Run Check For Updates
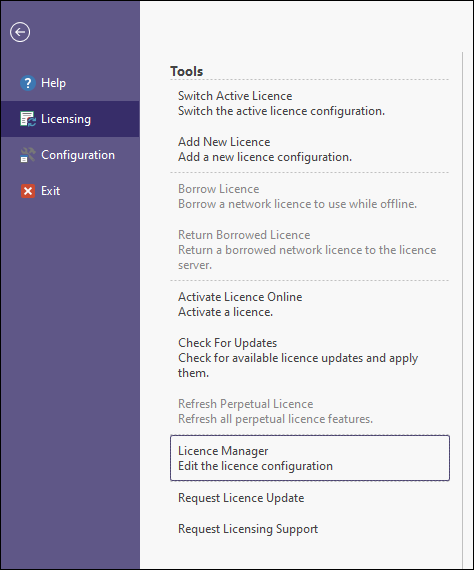This screenshot has height=570, width=474. pos(310,358)
